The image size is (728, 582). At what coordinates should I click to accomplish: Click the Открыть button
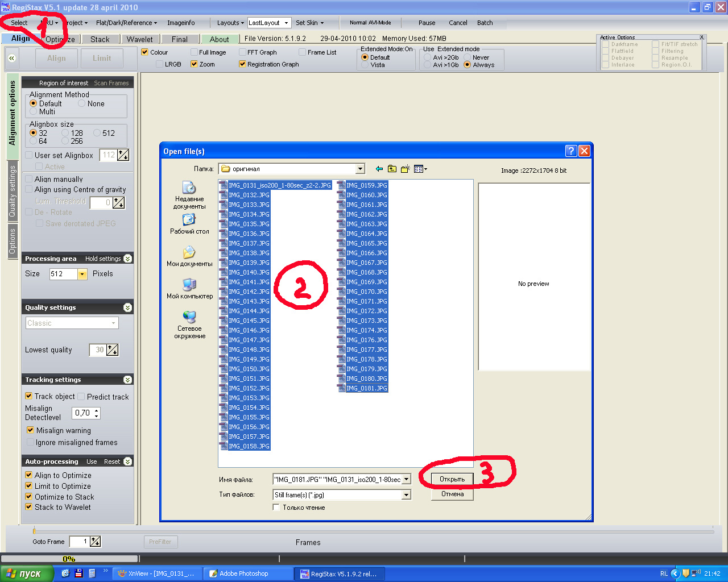click(x=452, y=479)
